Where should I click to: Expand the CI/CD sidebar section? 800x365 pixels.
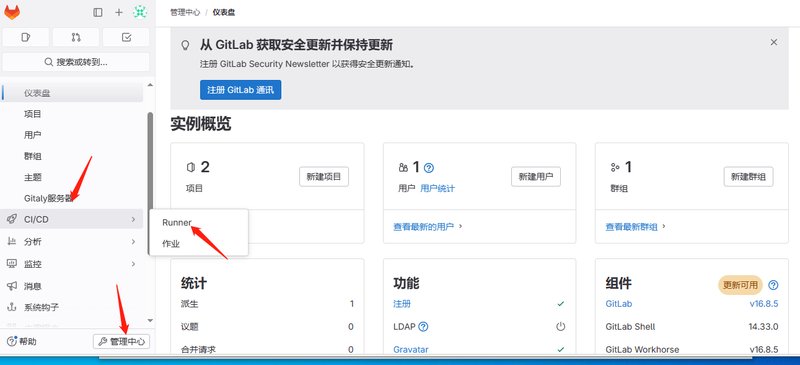[71, 219]
